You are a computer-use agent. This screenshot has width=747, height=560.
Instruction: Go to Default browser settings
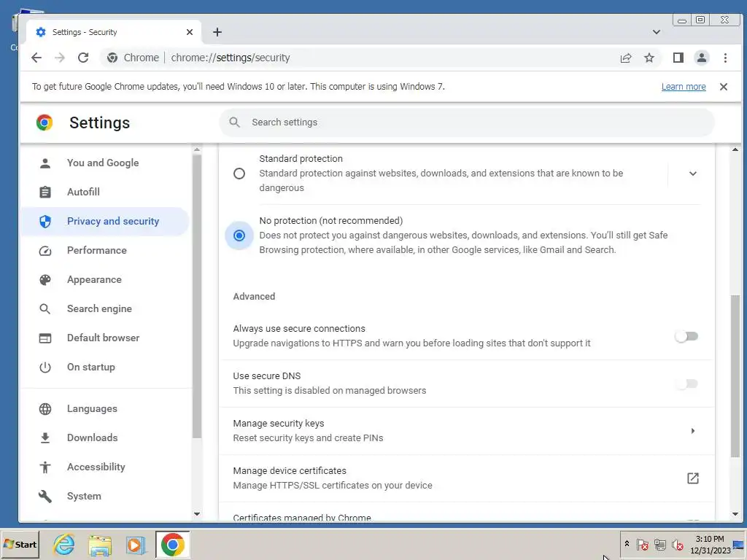pyautogui.click(x=105, y=338)
